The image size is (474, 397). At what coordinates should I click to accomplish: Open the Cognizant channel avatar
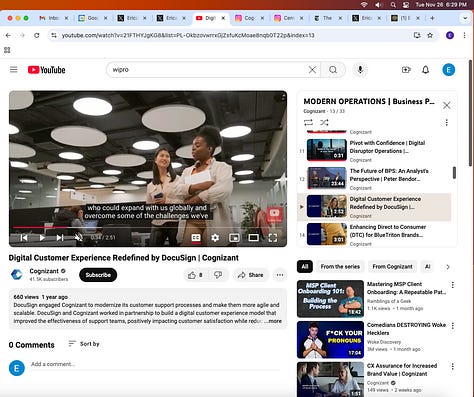pyautogui.click(x=17, y=275)
